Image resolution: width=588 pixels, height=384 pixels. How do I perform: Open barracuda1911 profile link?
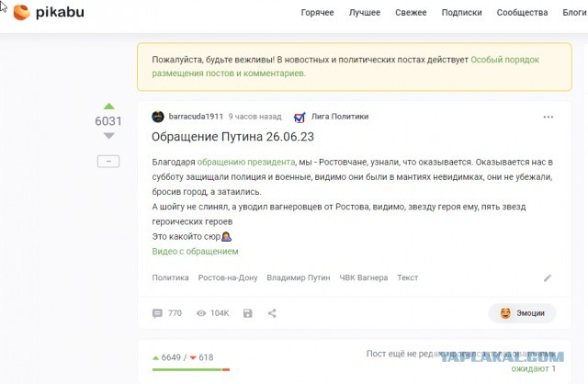click(x=196, y=117)
